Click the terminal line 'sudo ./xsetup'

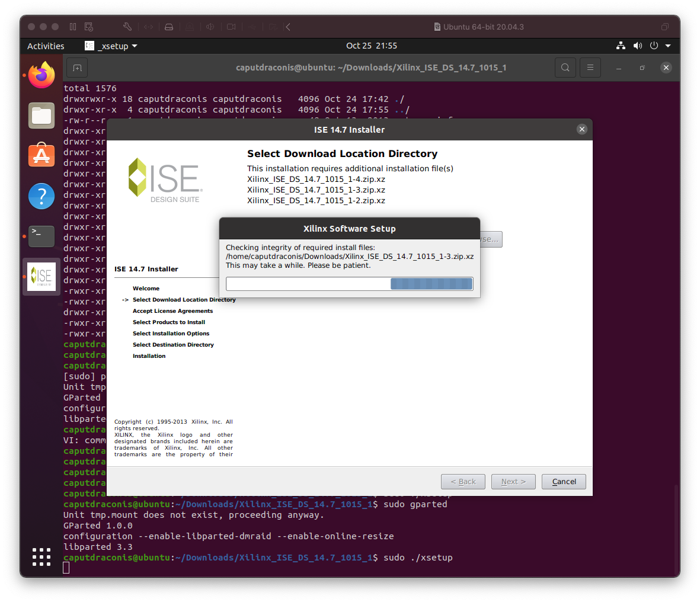[x=418, y=558]
